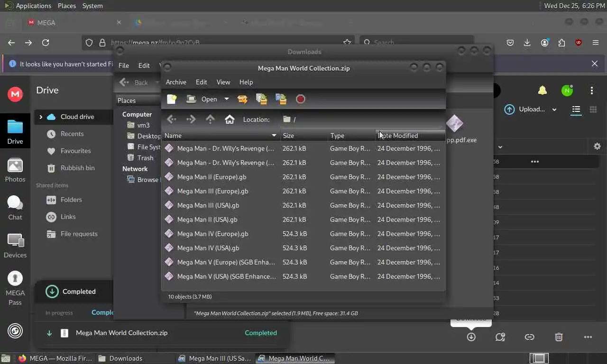The height and width of the screenshot is (364, 607).
Task: Open MEGA Pass section
Action: pyautogui.click(x=15, y=288)
